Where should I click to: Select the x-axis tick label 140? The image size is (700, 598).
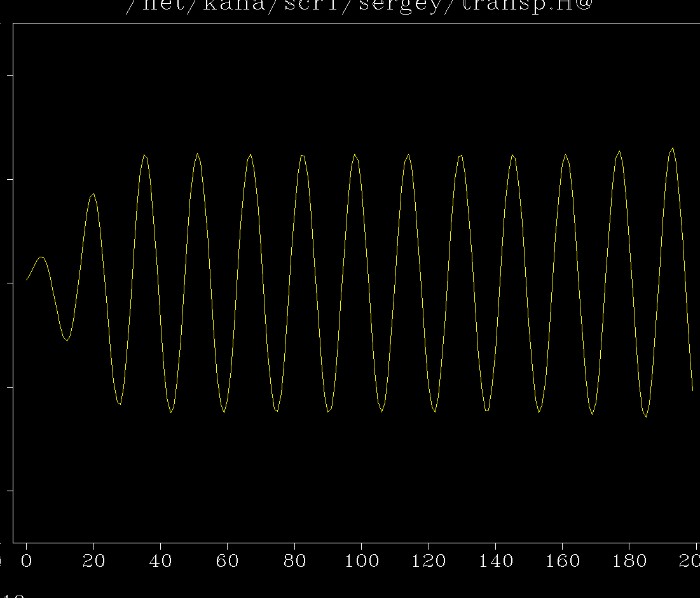(495, 561)
